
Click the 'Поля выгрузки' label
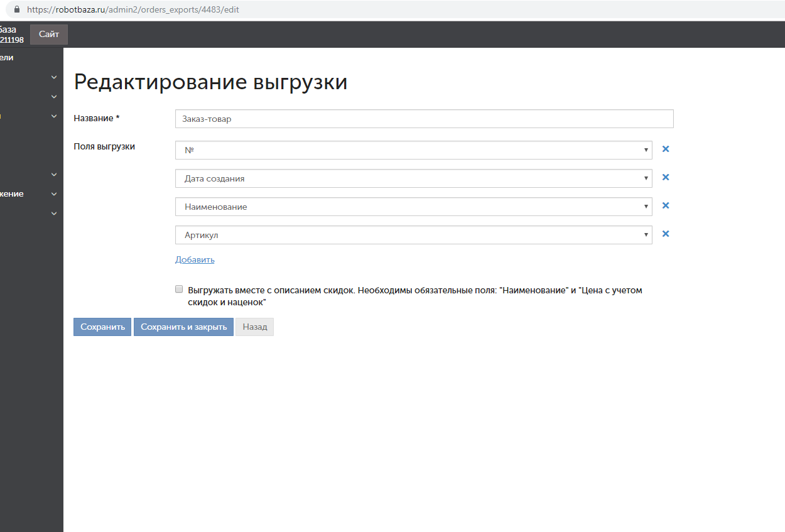coord(104,147)
